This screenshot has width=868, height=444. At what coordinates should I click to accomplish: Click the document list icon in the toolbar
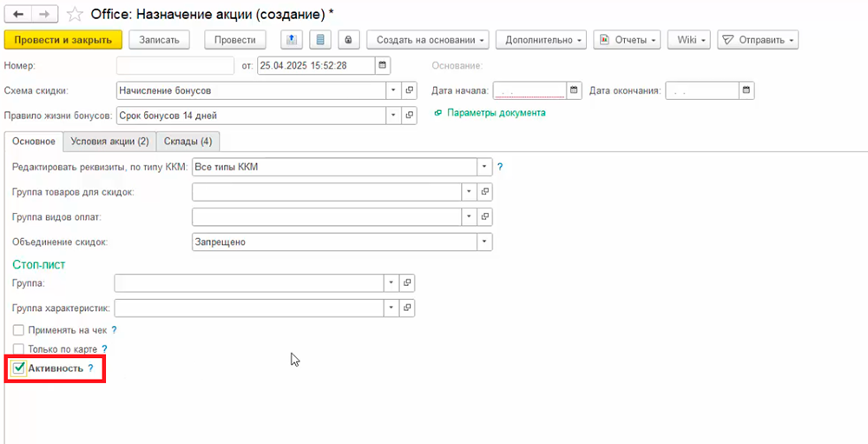click(x=320, y=40)
